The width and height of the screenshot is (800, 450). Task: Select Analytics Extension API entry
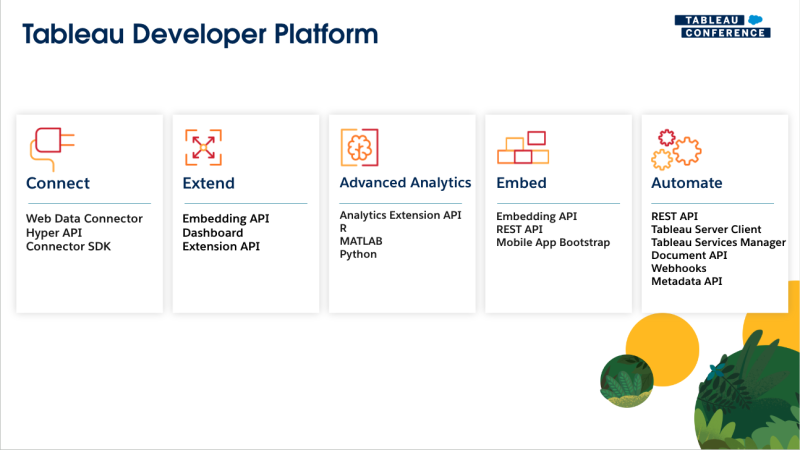coord(401,215)
